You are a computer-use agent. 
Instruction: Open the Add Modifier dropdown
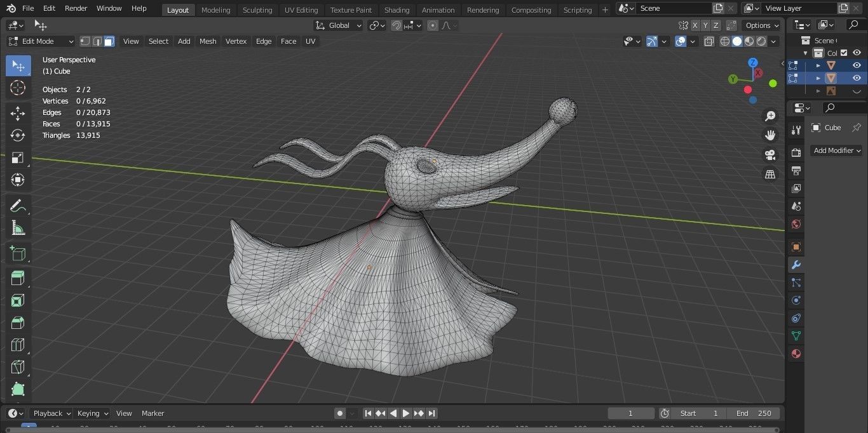(836, 150)
